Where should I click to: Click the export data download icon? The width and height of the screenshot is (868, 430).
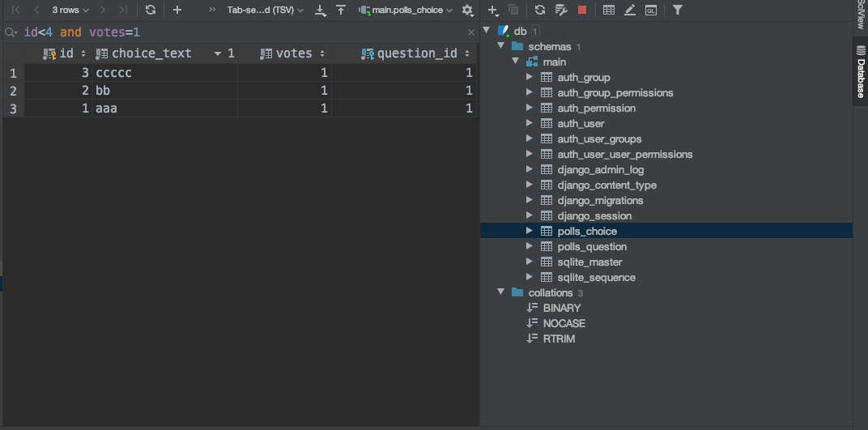click(x=320, y=10)
